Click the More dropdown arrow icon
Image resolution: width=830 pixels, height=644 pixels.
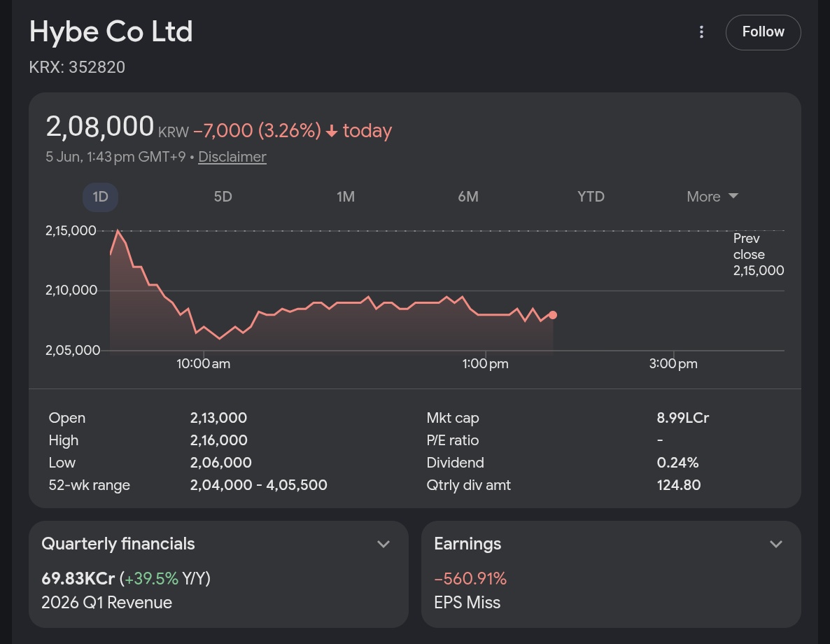733,196
